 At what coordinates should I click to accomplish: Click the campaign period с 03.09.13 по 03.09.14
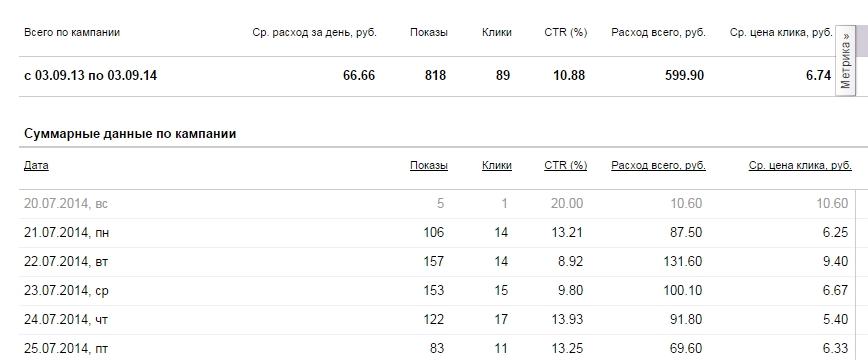(x=90, y=75)
